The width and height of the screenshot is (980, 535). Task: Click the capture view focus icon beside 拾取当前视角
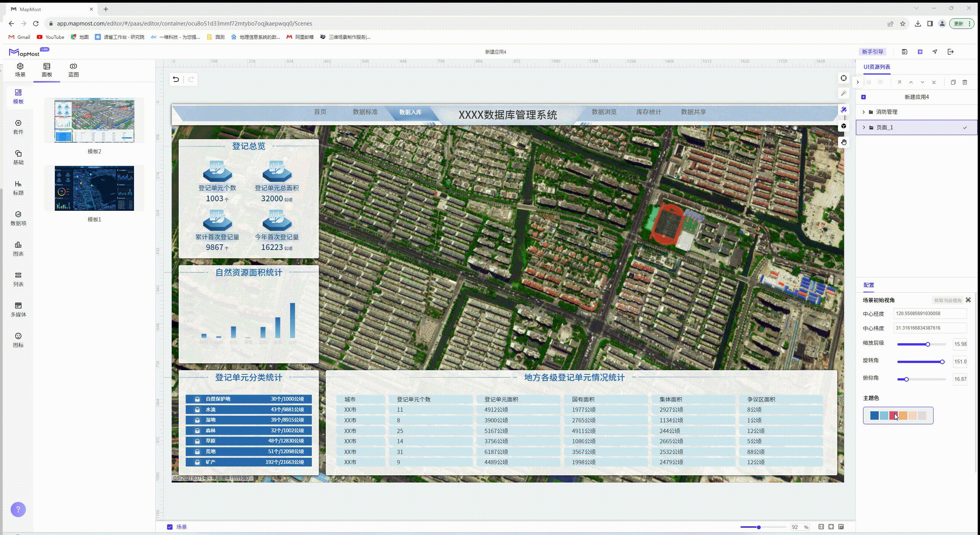tap(969, 300)
